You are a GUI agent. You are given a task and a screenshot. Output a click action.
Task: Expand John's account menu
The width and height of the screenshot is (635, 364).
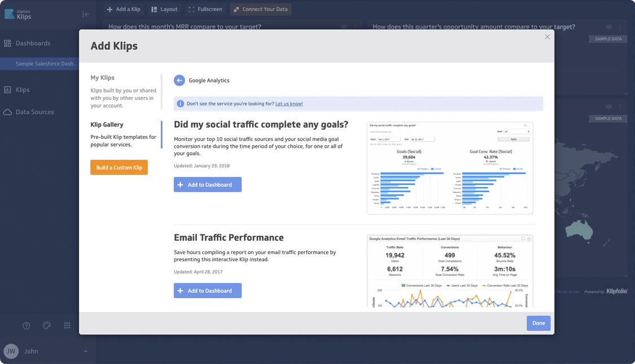pos(85,351)
